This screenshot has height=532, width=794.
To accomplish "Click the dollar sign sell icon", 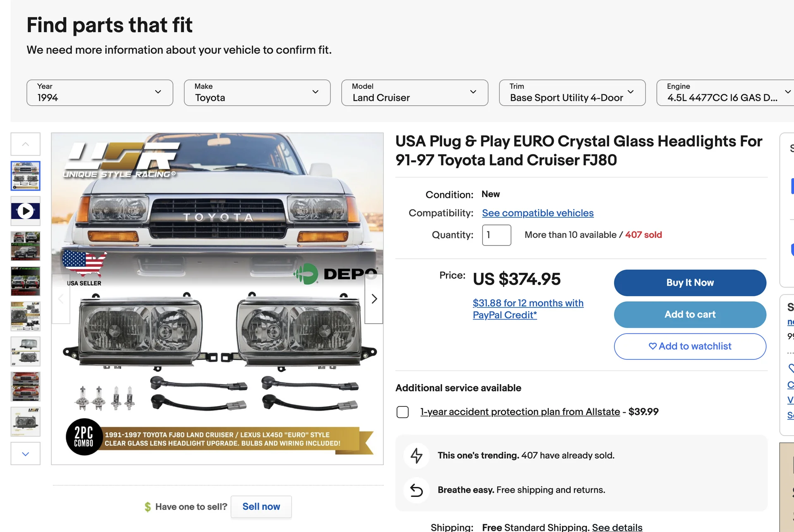I will [148, 507].
